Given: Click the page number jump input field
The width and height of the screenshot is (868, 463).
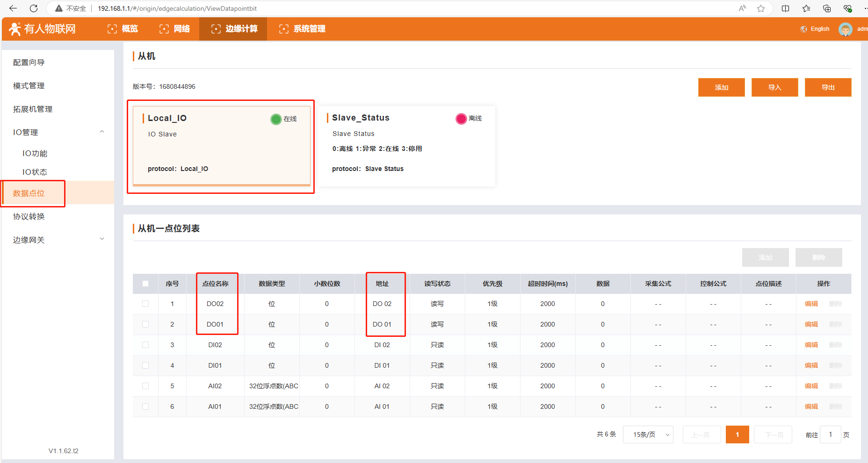Looking at the screenshot, I should click(831, 435).
